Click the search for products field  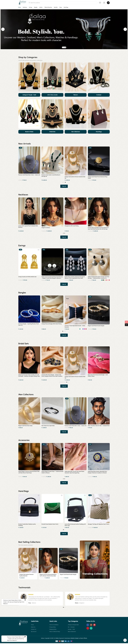coord(62,3)
